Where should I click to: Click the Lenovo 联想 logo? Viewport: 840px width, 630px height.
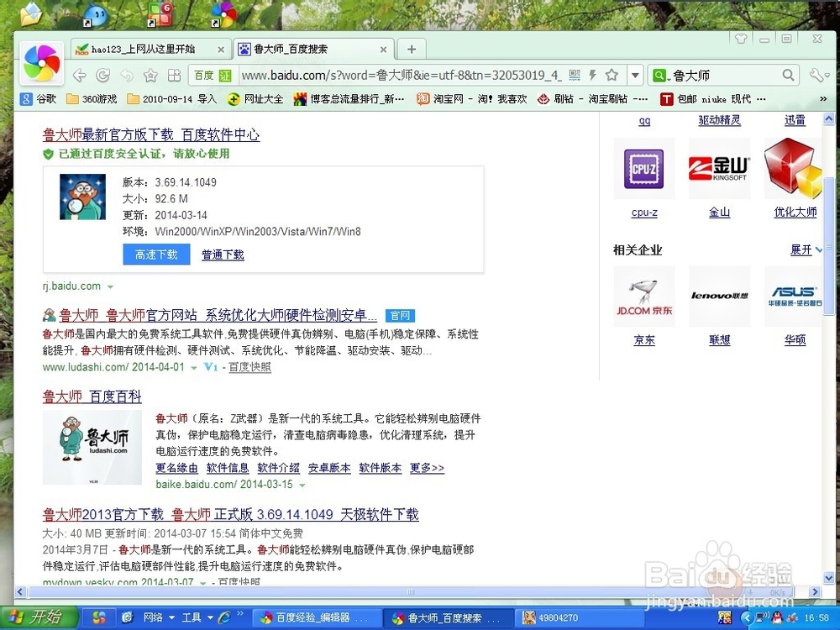(720, 297)
